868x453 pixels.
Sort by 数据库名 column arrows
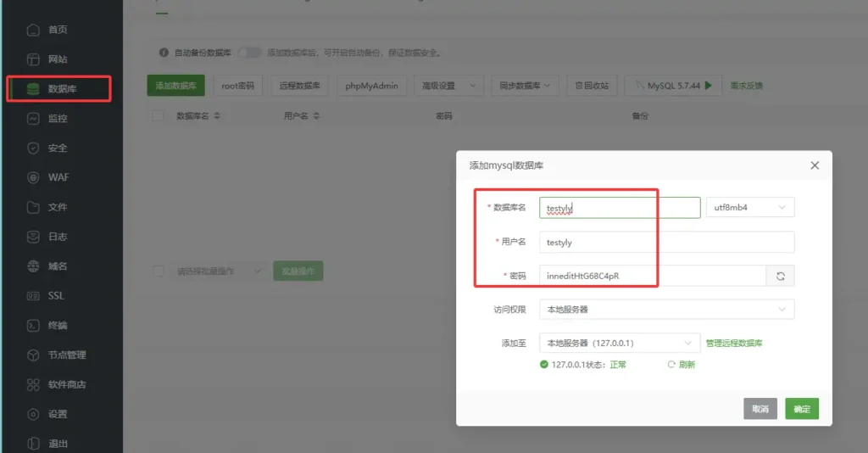click(x=217, y=115)
